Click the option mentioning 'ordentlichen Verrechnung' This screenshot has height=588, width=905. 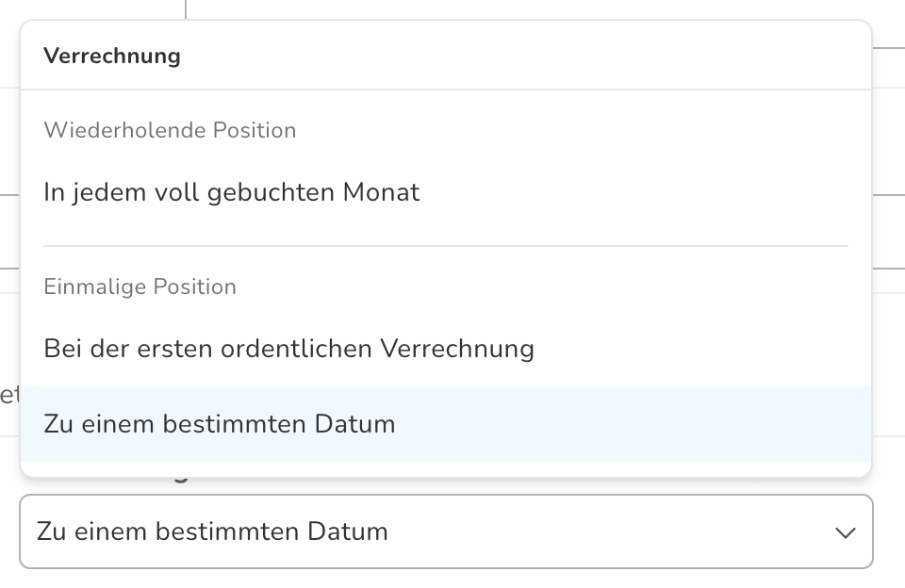[x=446, y=349]
